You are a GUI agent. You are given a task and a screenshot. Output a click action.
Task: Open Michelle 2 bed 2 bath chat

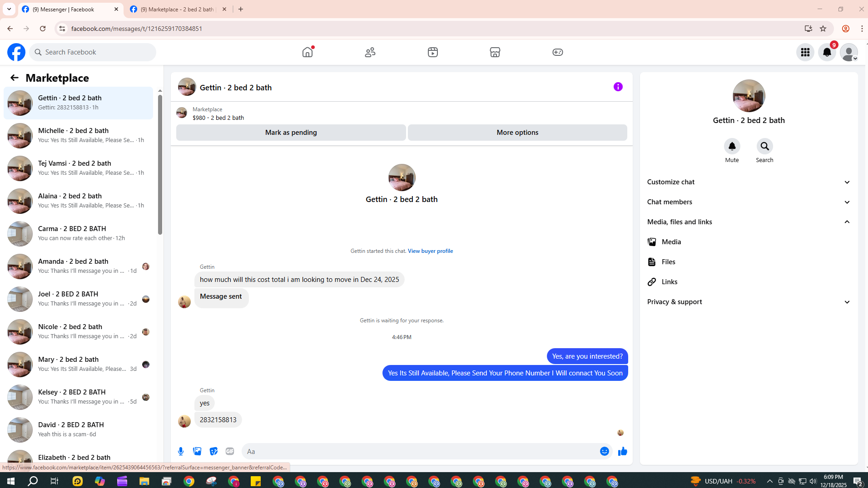pyautogui.click(x=78, y=136)
